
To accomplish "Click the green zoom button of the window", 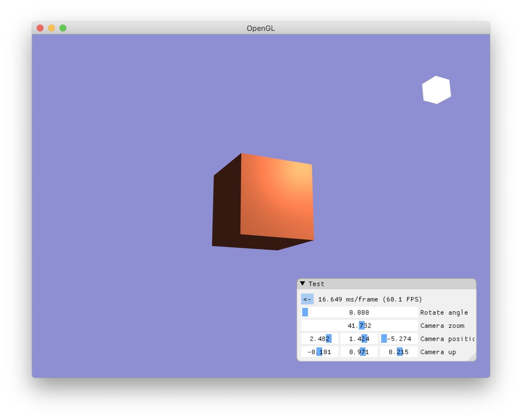I will point(63,28).
